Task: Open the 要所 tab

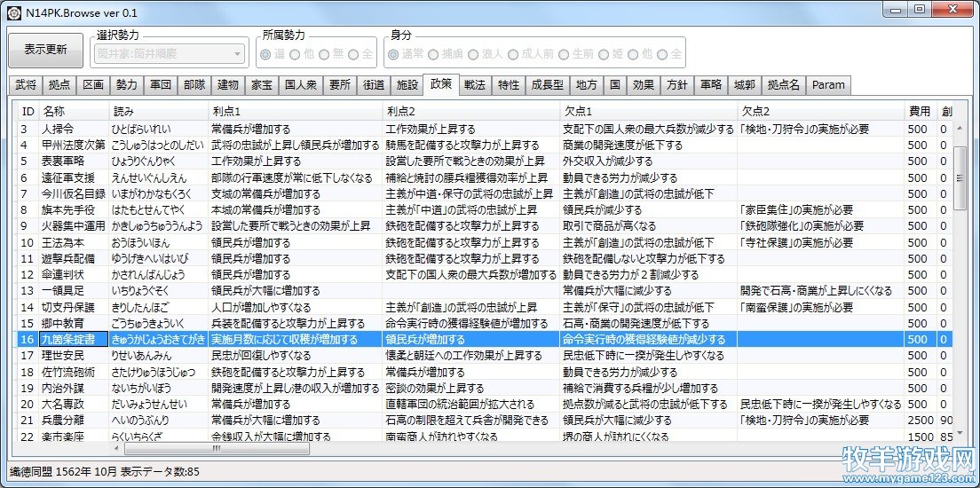Action: point(340,85)
